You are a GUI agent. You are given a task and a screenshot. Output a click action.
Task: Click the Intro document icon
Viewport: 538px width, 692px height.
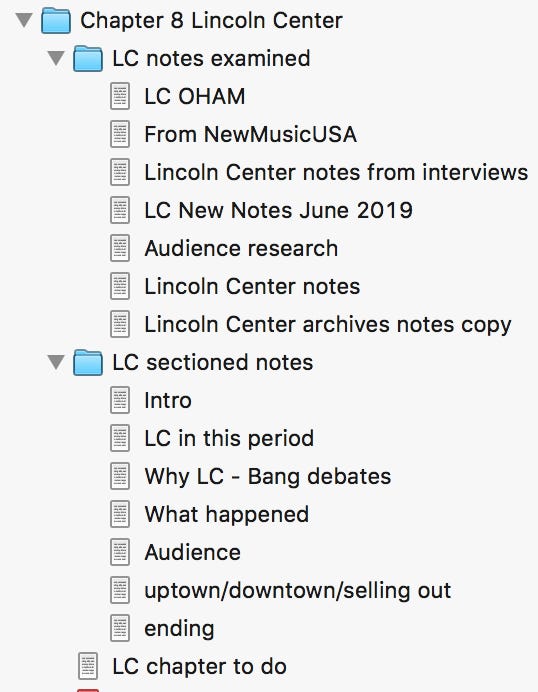(120, 400)
